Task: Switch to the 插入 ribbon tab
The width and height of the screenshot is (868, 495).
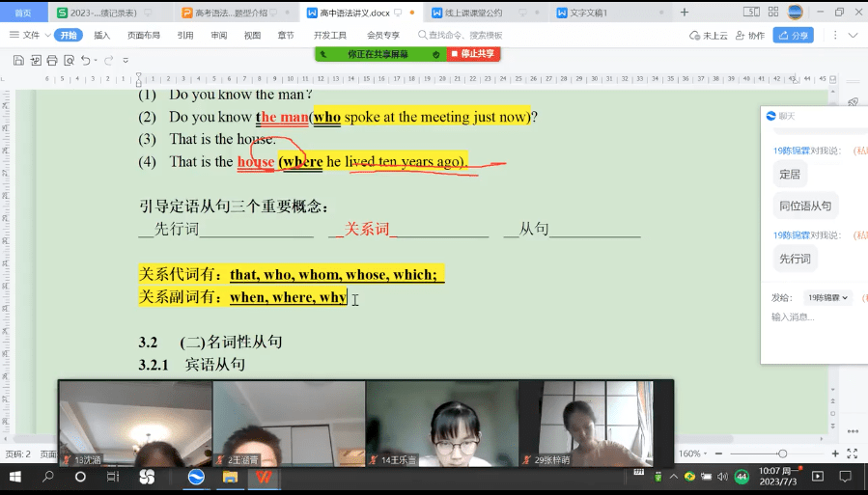Action: [101, 35]
